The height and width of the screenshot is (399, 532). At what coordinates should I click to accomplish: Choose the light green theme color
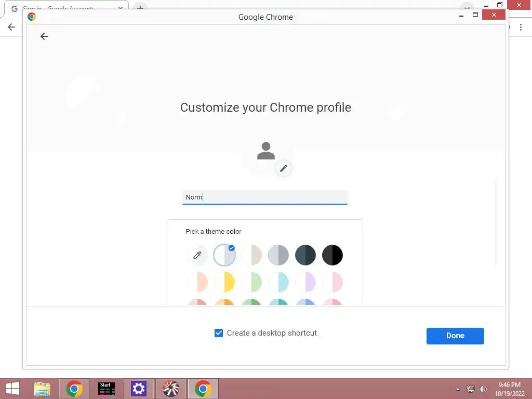tap(251, 282)
